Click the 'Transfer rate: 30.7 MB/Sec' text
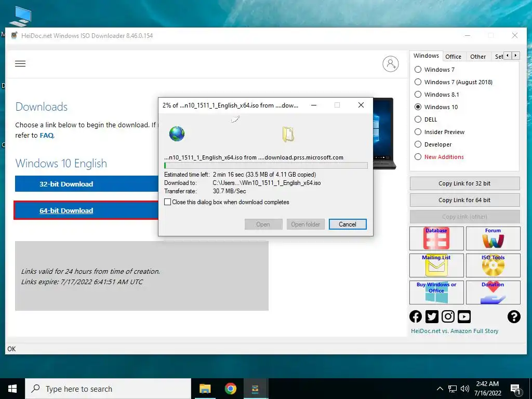The height and width of the screenshot is (399, 532). pos(205,191)
